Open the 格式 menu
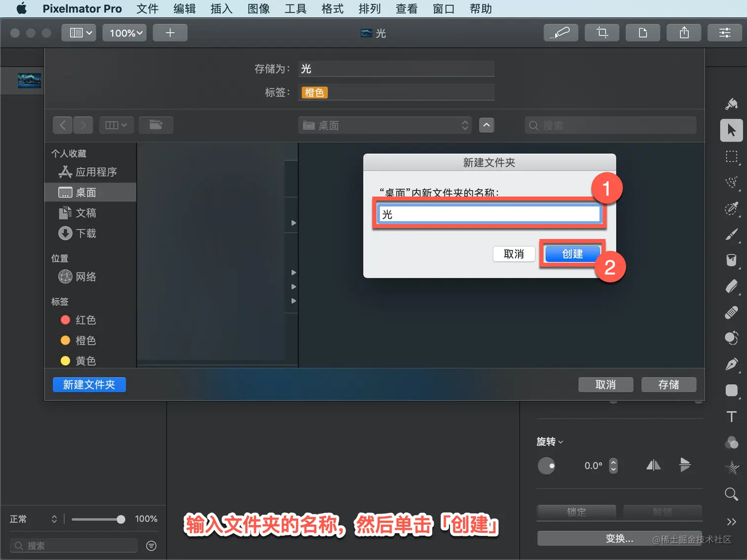Viewport: 747px width, 560px height. point(332,9)
